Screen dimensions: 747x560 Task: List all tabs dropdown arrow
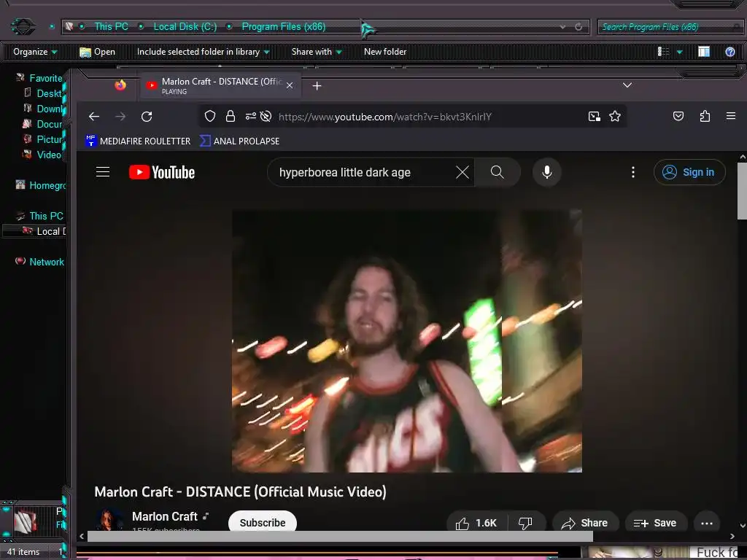(627, 85)
